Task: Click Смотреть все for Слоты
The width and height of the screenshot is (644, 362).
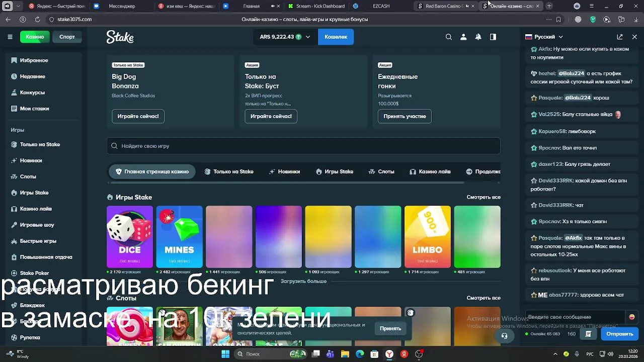Action: tap(484, 298)
